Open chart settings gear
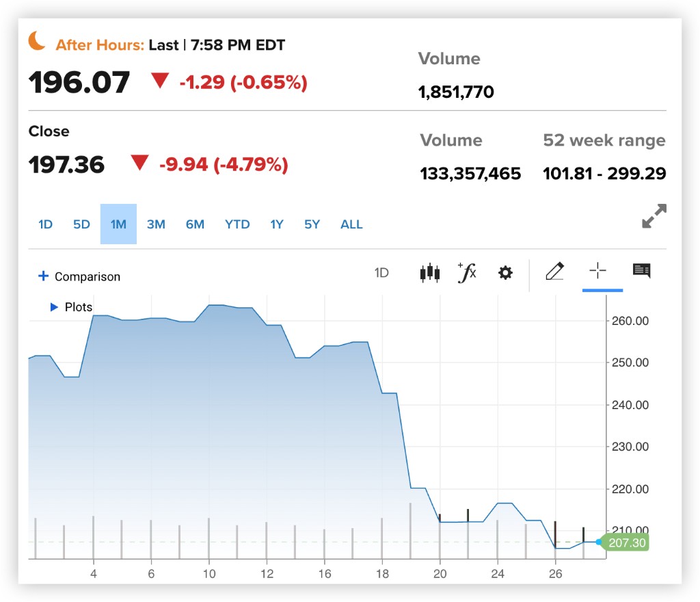Screen dimensions: 700x602 [505, 273]
